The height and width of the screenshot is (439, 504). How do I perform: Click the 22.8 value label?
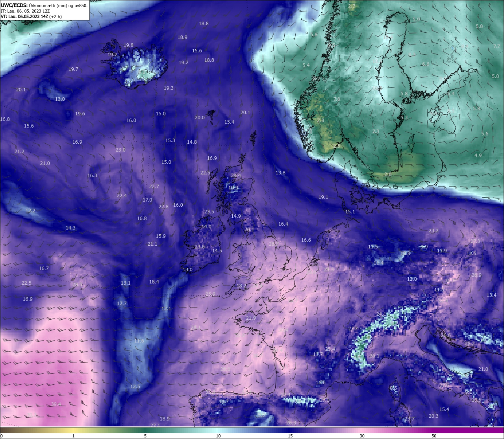[x=163, y=206]
